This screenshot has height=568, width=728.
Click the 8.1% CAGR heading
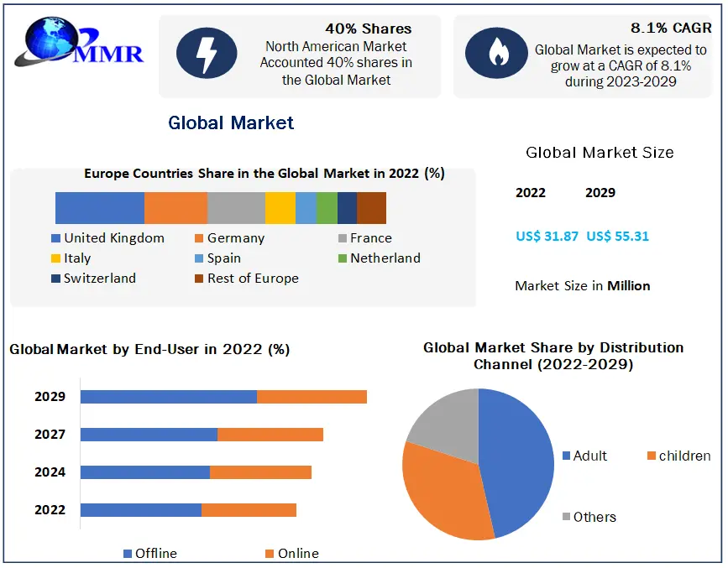(671, 29)
